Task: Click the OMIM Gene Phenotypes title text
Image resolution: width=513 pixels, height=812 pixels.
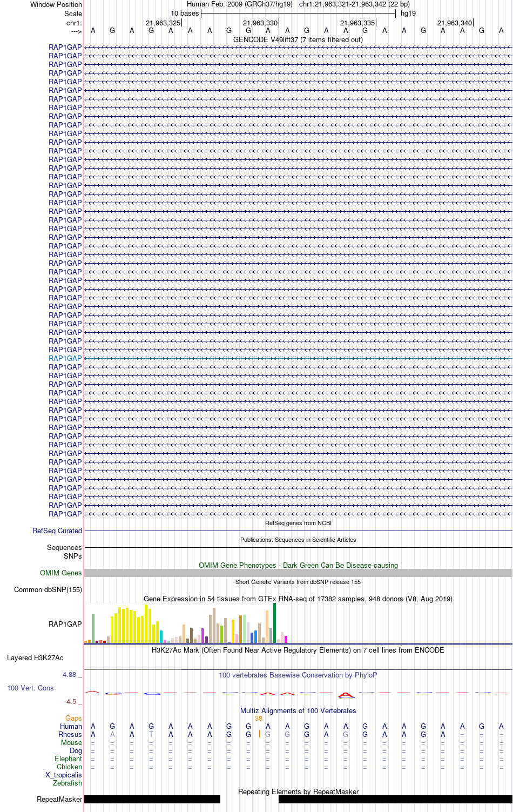Action: pos(298,565)
